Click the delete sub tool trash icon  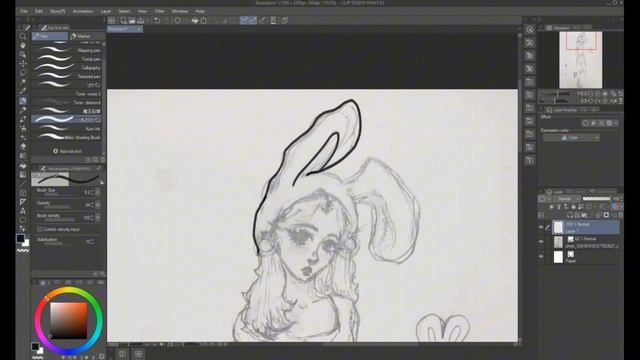[102, 160]
